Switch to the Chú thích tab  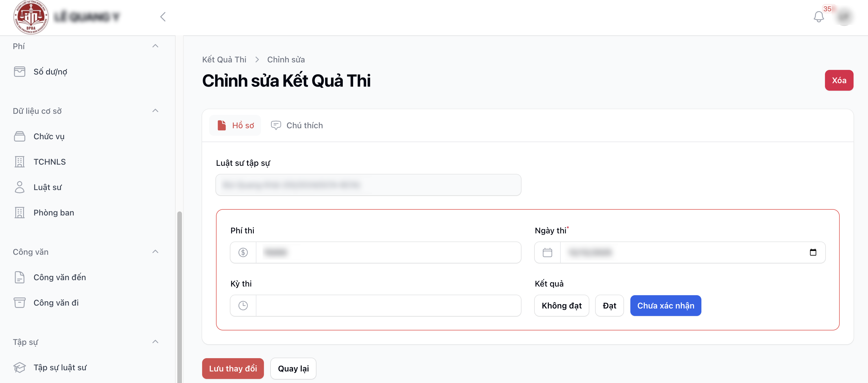click(297, 125)
